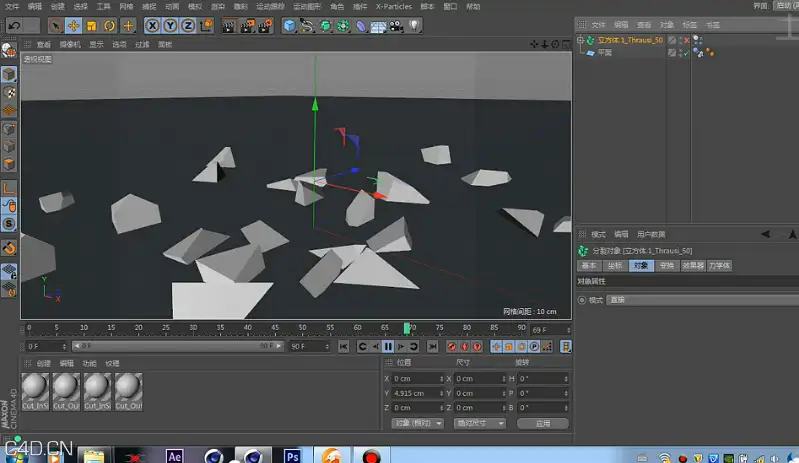Viewport: 799px width, 463px height.
Task: Toggle visibility dots of 立方体.1_Thrausi_50
Action: tap(680, 40)
